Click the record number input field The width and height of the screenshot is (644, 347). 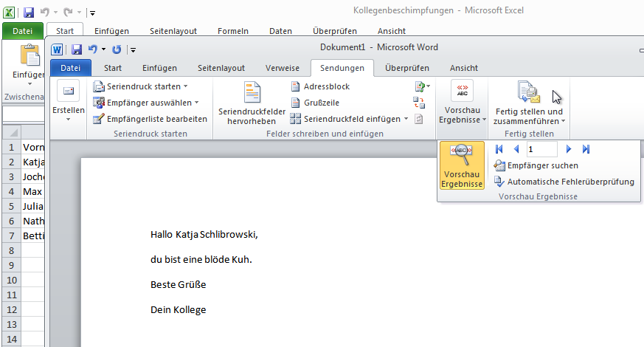coord(541,149)
